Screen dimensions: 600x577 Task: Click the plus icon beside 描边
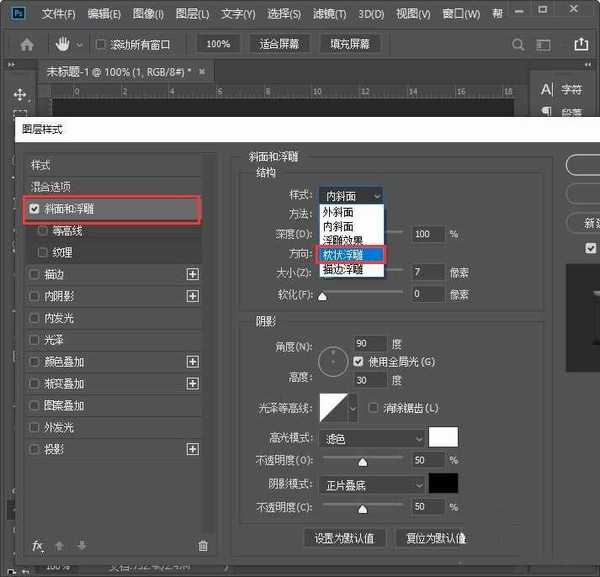(x=193, y=274)
